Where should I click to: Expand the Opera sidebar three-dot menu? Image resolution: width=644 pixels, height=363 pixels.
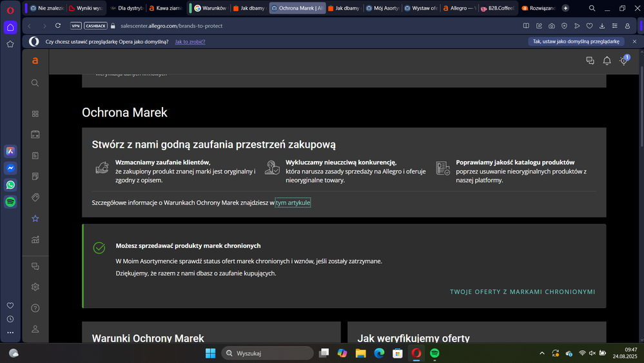10,333
